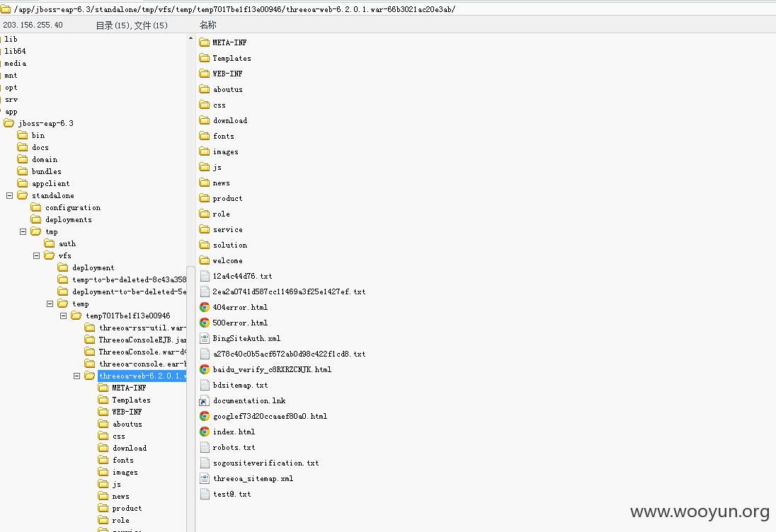Select the bundles folder in tree
776x532 pixels.
(47, 172)
